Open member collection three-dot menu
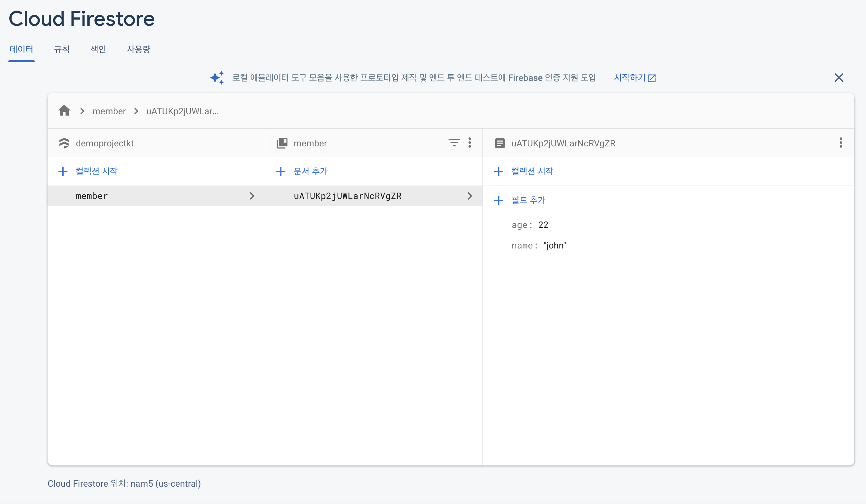The width and height of the screenshot is (866, 504). 469,143
